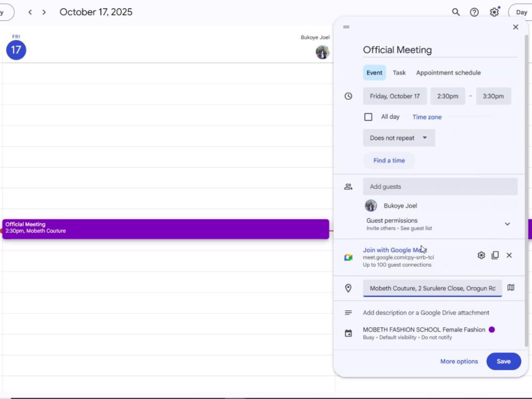
Task: Open the help question mark icon
Action: pyautogui.click(x=475, y=12)
